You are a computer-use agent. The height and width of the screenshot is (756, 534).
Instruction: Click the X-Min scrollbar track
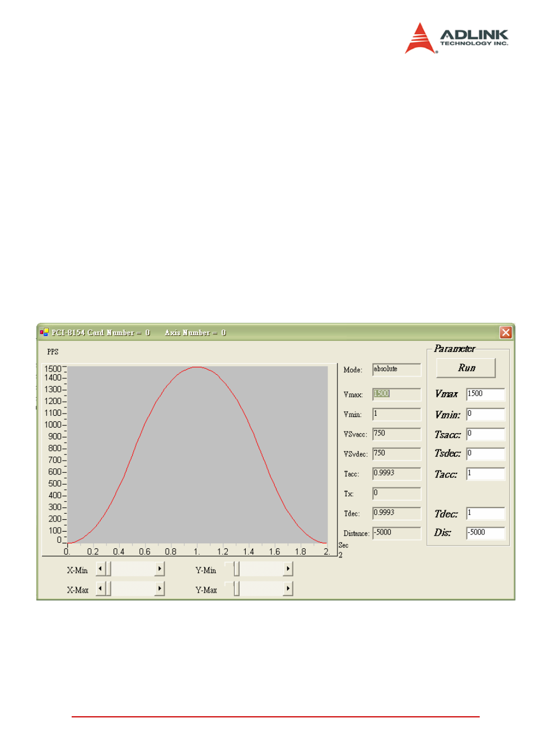click(x=133, y=569)
